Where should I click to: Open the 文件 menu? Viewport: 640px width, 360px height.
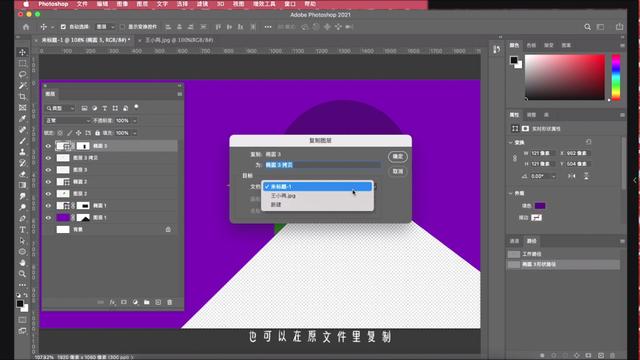point(82,4)
